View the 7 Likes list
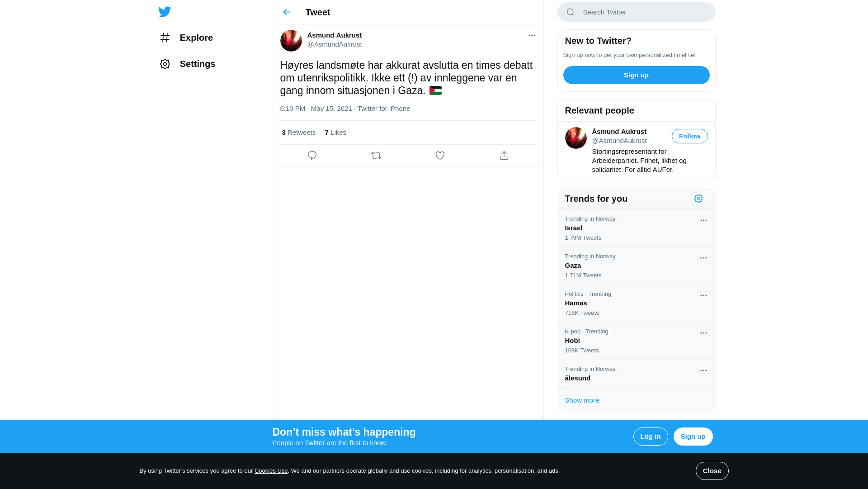 click(335, 133)
